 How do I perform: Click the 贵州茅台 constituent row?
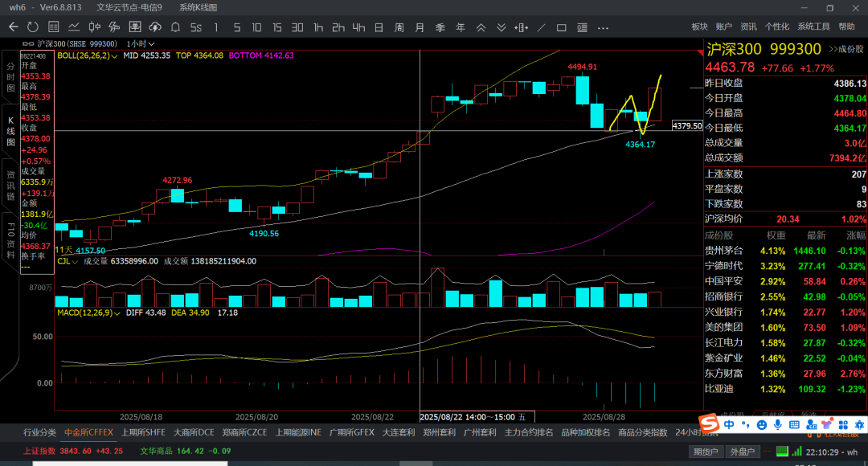(x=785, y=251)
